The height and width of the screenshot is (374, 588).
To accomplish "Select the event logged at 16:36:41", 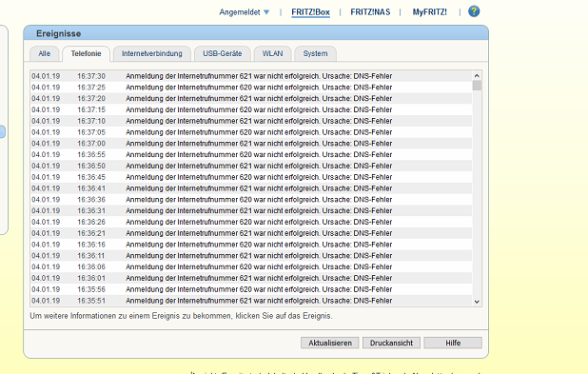I will [251, 188].
